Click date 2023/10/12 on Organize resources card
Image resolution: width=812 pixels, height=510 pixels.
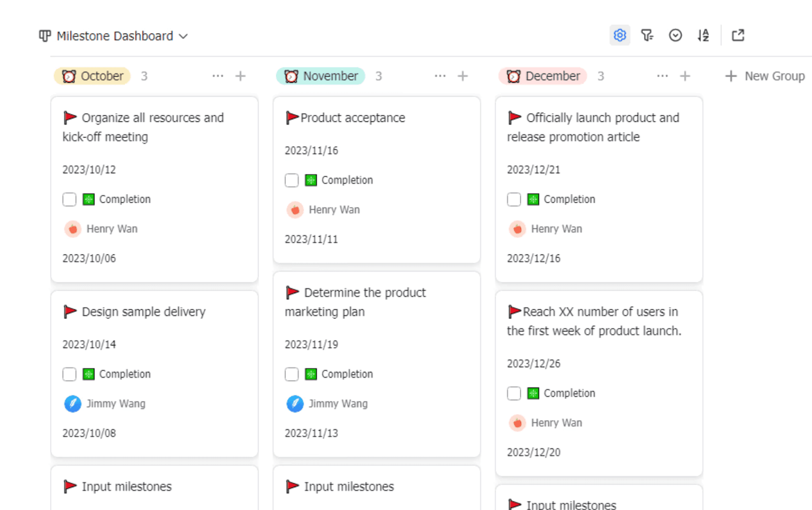pyautogui.click(x=89, y=170)
